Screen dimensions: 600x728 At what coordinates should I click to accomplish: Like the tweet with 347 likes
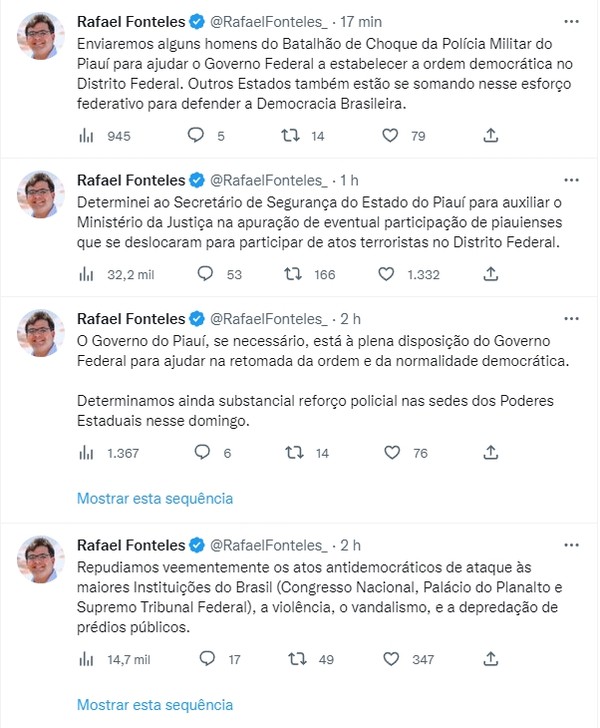(x=393, y=659)
